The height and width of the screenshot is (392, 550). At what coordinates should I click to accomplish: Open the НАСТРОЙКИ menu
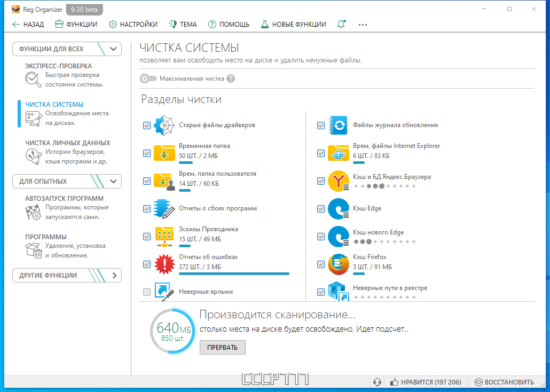[x=132, y=24]
